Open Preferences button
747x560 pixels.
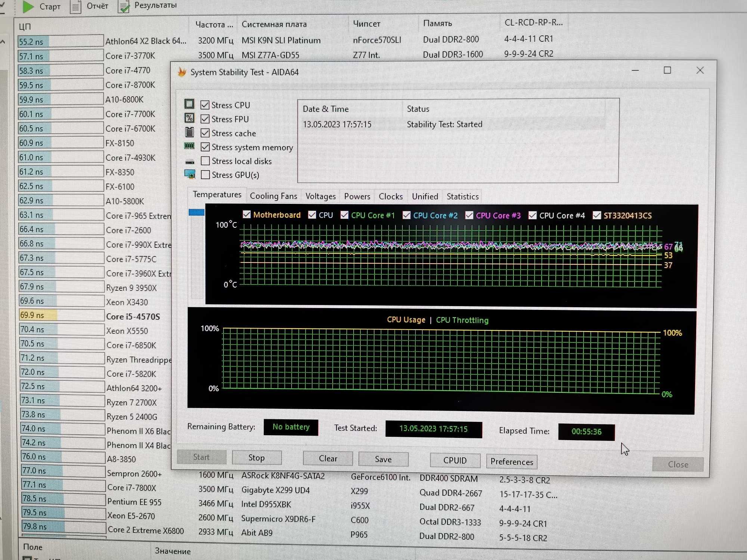tap(512, 462)
